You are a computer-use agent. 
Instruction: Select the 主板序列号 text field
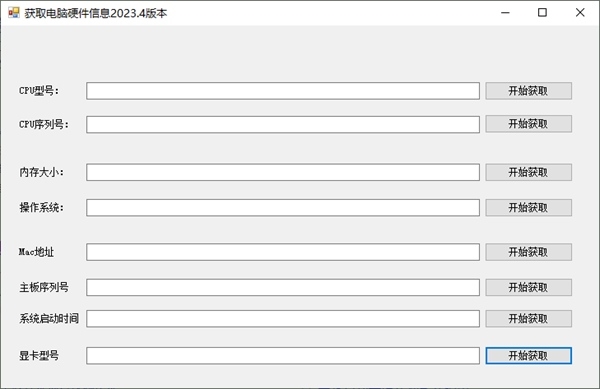283,287
